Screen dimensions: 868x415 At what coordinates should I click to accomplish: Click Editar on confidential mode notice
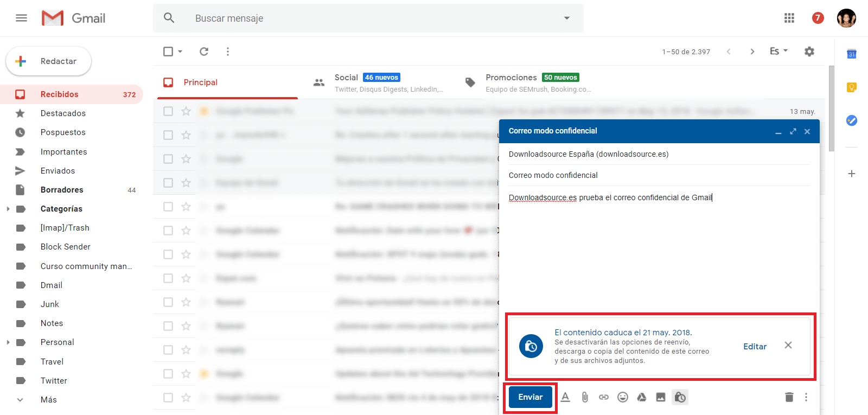[755, 346]
